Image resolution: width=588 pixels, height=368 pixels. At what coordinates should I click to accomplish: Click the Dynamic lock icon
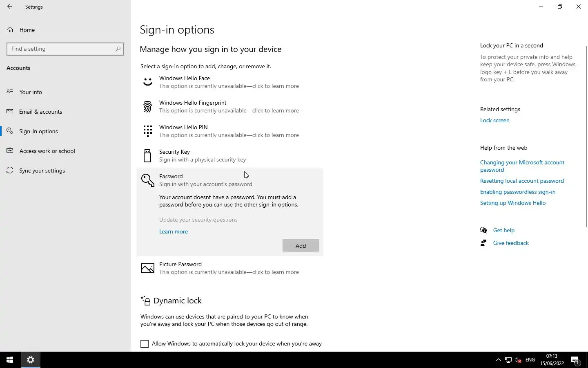(x=145, y=301)
